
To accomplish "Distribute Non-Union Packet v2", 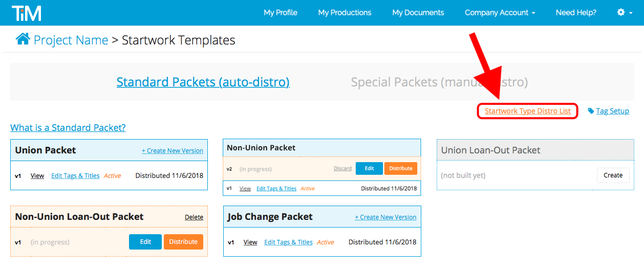I will 401,168.
